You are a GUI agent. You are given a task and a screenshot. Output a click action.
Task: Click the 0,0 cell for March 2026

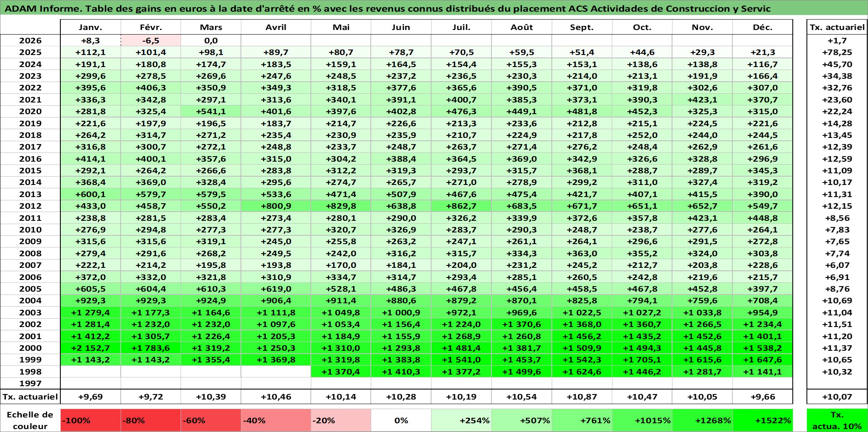tap(211, 40)
